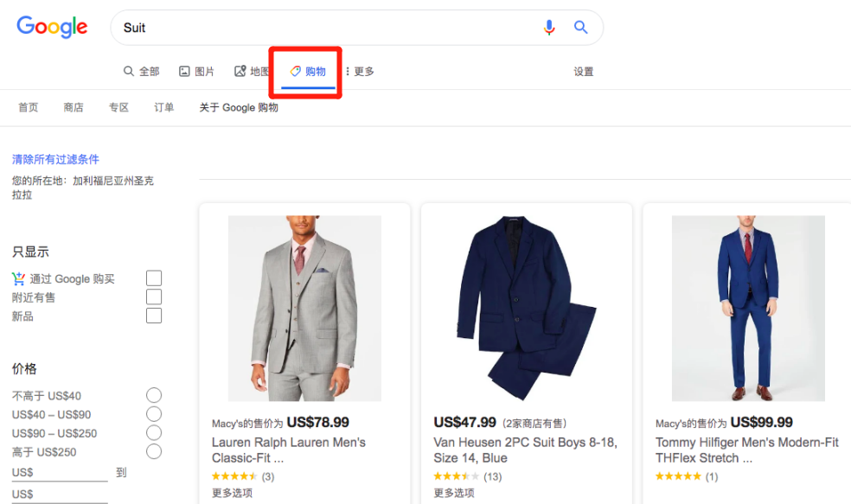Open 设置 (Settings) menu
Screen dimensions: 851x504
click(584, 72)
